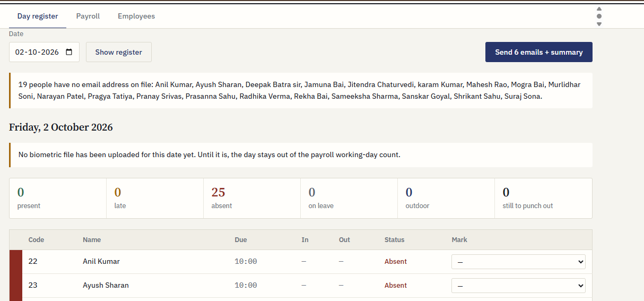Click the Due column header
644x301 pixels.
241,240
